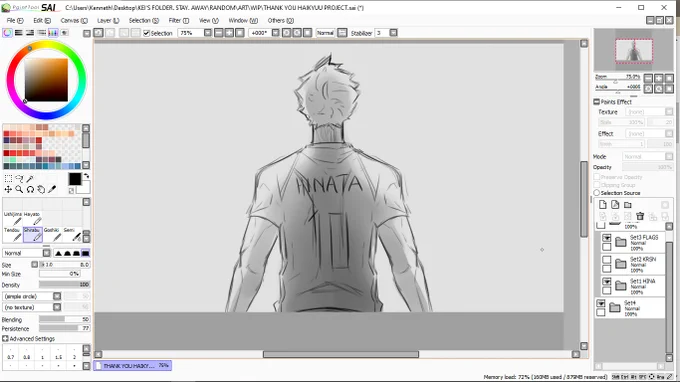Choose the Semi brush preset
This screenshot has width=680, height=382.
(x=72, y=234)
